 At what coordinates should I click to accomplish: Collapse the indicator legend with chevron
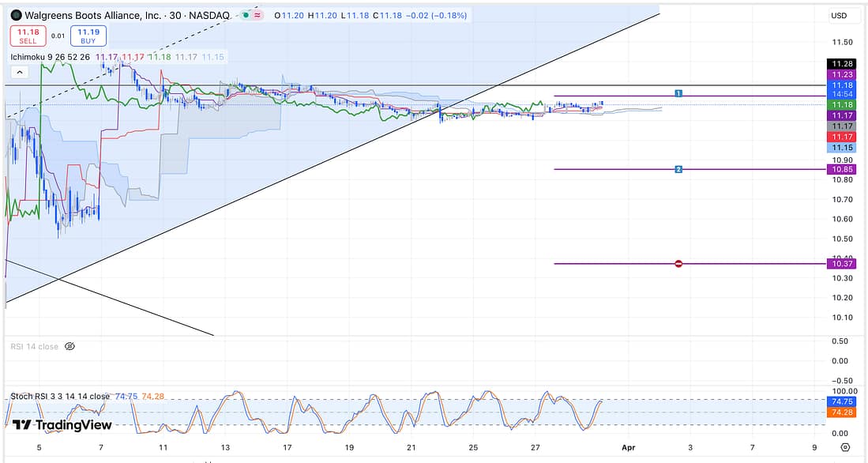18,72
